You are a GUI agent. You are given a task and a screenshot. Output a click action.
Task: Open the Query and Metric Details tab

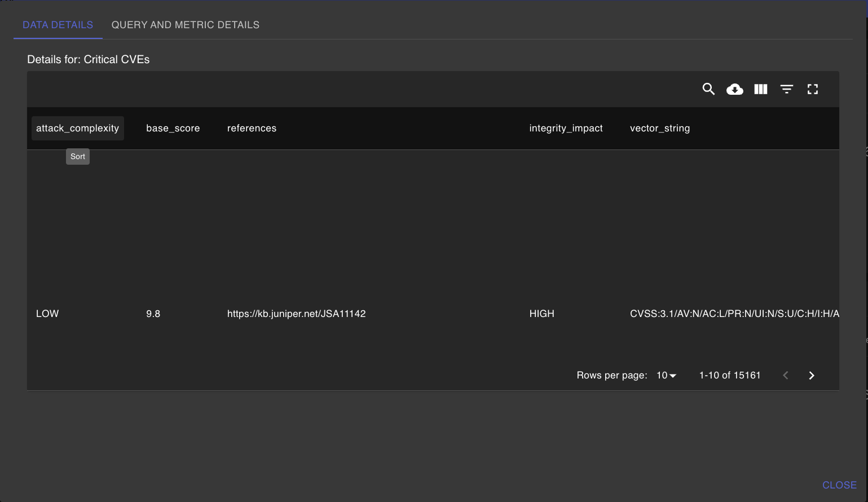[185, 25]
